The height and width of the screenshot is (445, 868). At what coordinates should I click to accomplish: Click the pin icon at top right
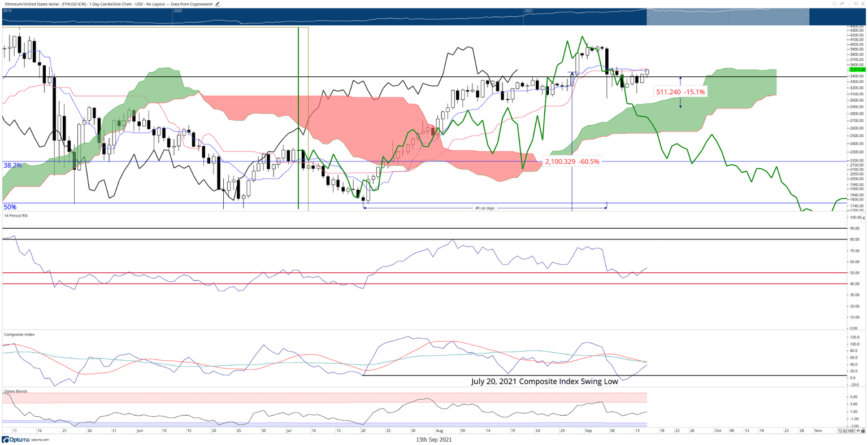[842, 4]
